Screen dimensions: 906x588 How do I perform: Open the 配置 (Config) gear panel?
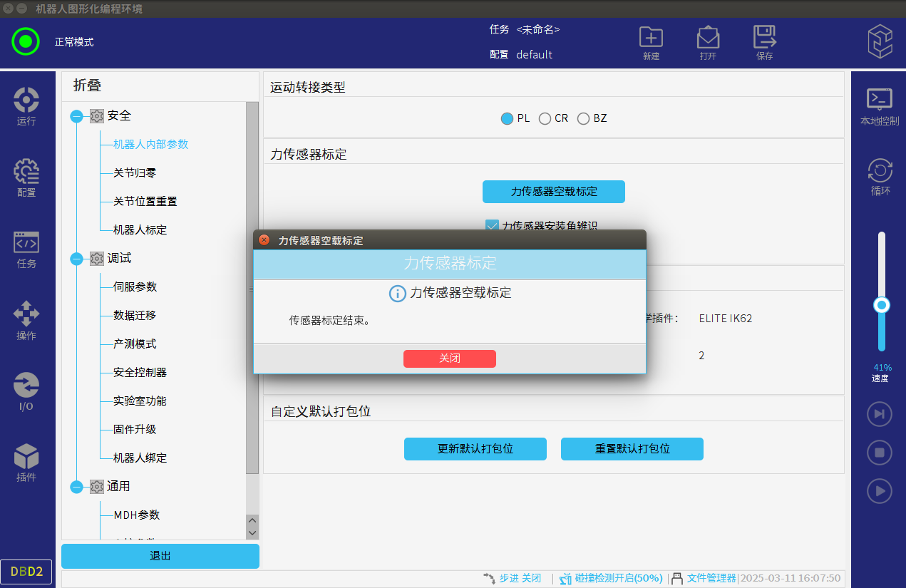[x=26, y=177]
